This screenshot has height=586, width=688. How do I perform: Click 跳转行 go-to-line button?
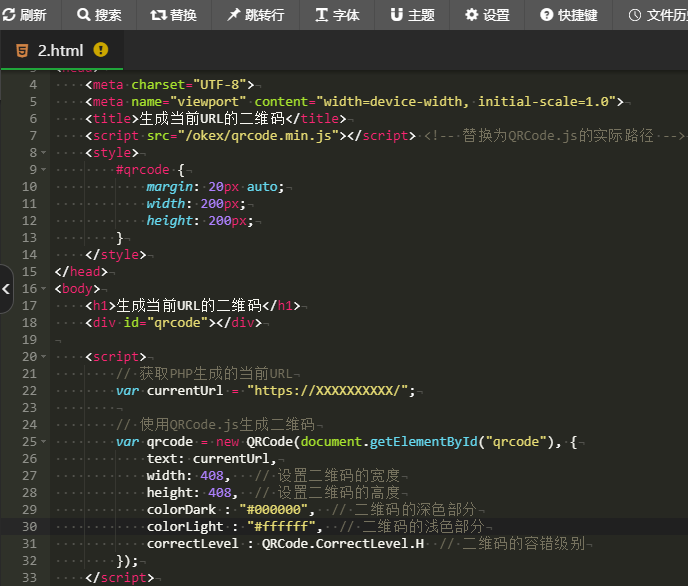pyautogui.click(x=255, y=15)
